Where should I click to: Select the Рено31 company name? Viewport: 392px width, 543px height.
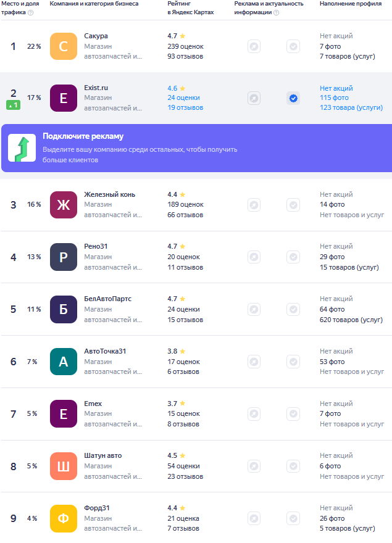pos(96,246)
